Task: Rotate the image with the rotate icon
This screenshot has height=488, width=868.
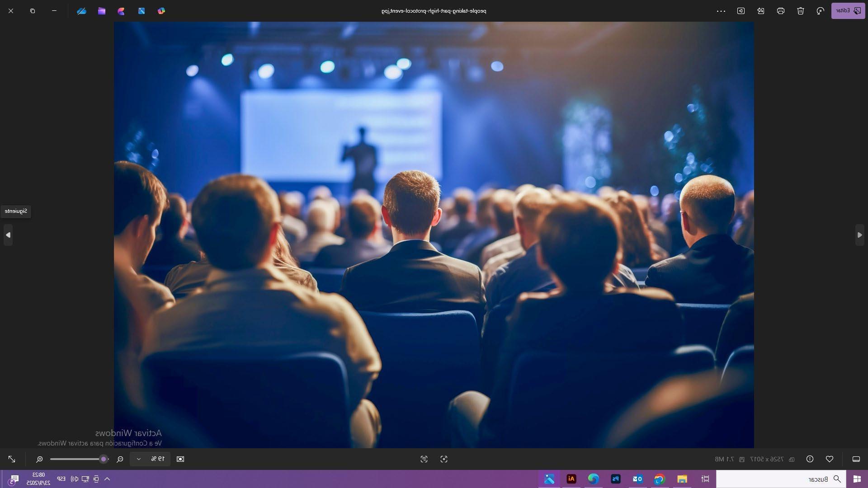Action: click(x=820, y=11)
